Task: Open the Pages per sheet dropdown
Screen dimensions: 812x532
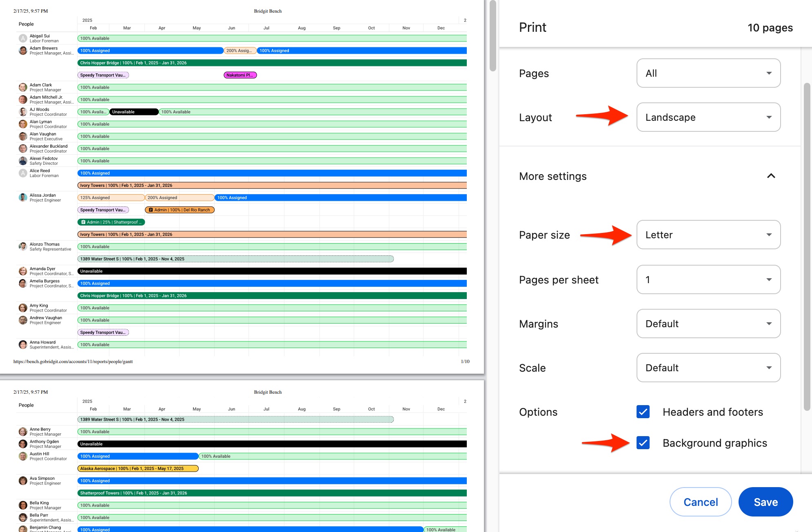Action: coord(708,280)
